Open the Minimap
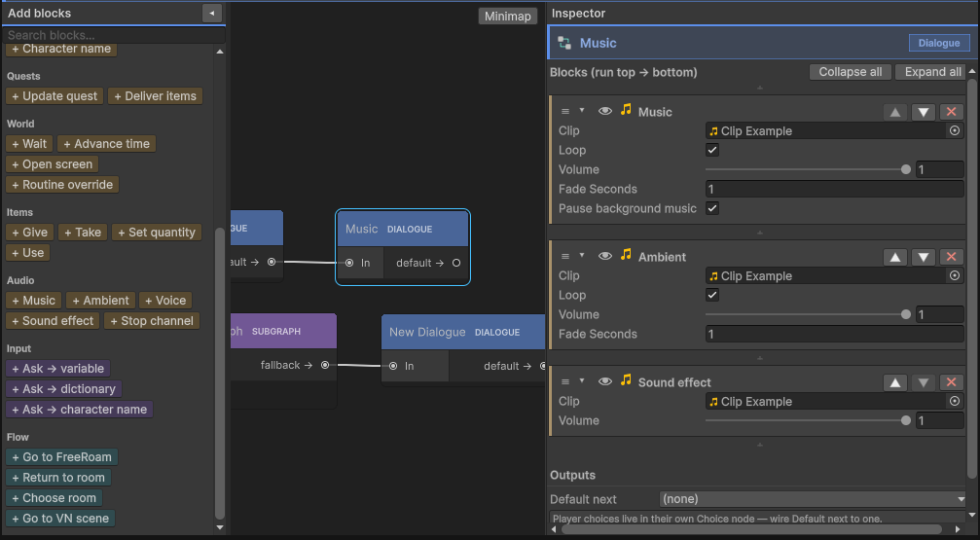Viewport: 980px width, 540px height. coord(507,17)
